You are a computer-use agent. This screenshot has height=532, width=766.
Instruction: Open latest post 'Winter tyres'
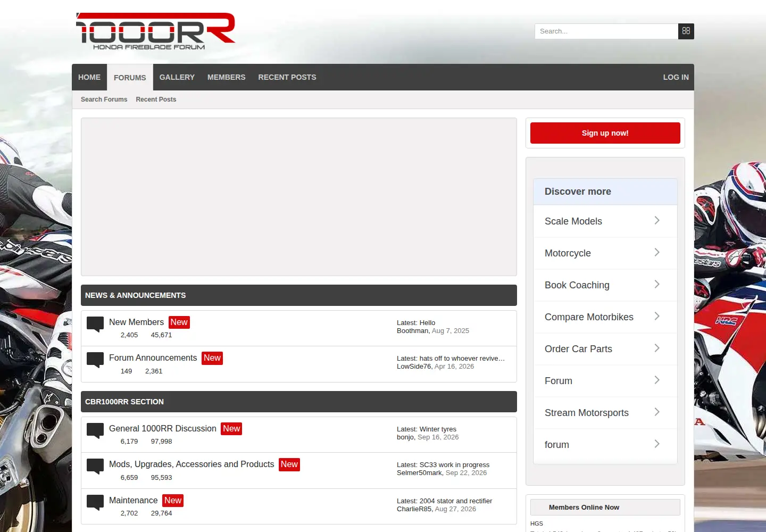coord(438,429)
